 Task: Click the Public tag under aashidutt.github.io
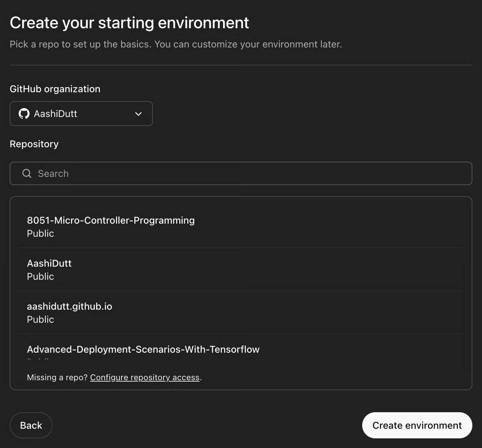(40, 319)
